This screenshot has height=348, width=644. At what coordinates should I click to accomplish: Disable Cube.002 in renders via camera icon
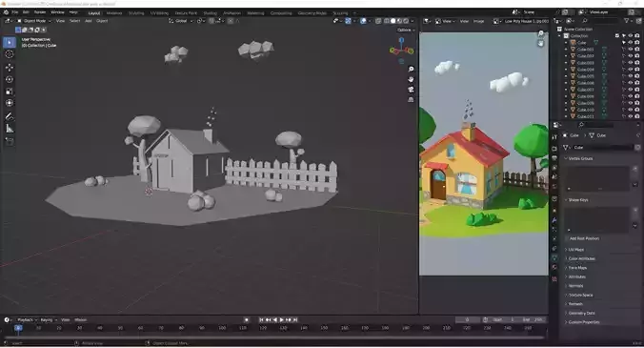pyautogui.click(x=637, y=56)
